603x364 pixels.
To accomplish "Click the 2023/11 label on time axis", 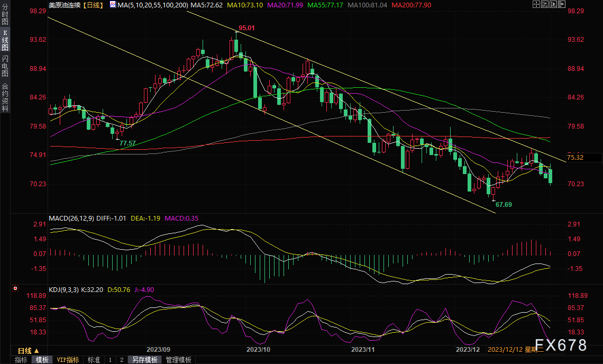I will tap(363, 349).
